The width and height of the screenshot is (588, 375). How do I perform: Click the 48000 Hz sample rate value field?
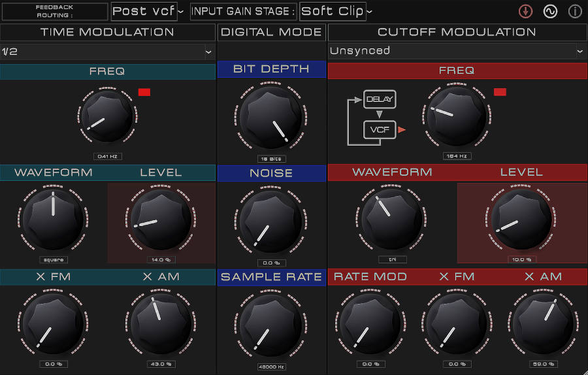[x=271, y=367]
